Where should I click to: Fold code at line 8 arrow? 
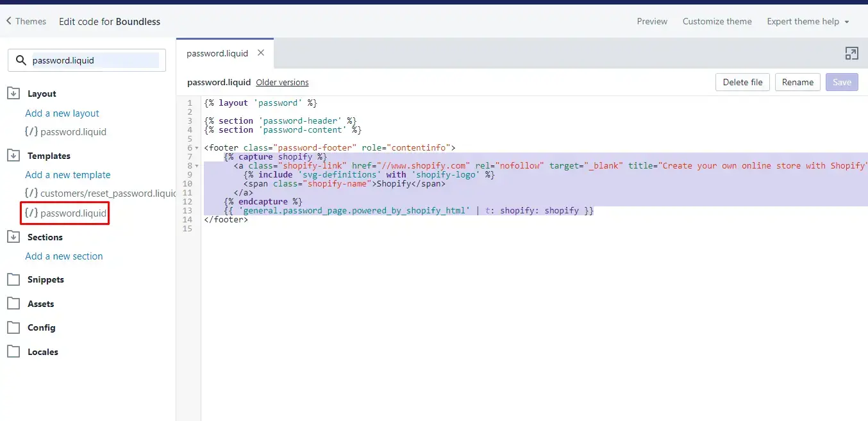[x=197, y=166]
